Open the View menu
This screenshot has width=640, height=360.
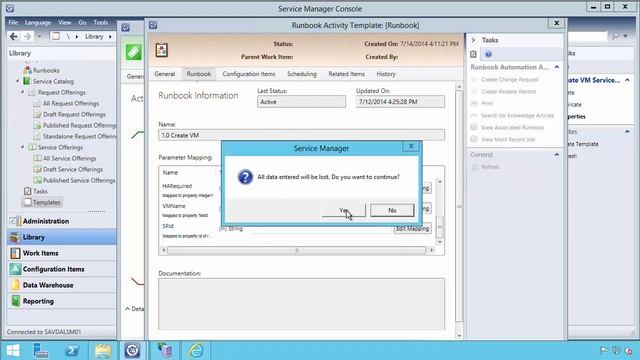pos(64,22)
